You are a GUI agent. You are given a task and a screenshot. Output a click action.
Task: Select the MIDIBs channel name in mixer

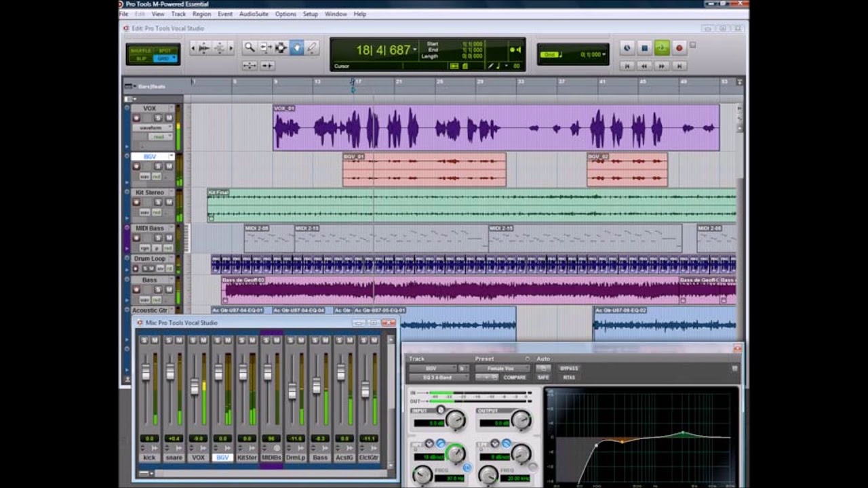[271, 457]
